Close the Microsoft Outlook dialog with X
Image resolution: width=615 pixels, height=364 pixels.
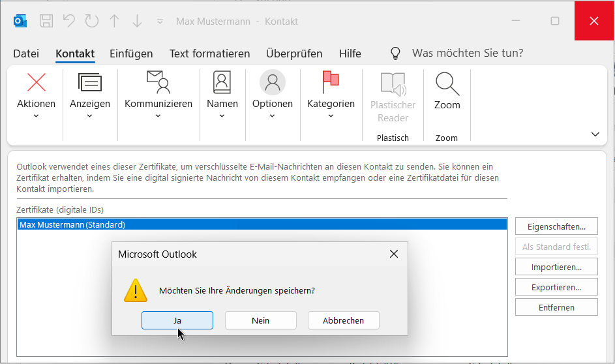[x=394, y=254]
